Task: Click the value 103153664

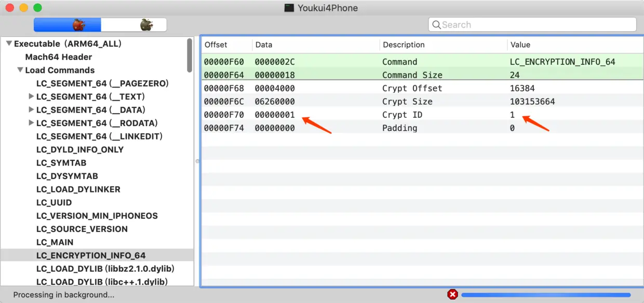Action: 532,101
